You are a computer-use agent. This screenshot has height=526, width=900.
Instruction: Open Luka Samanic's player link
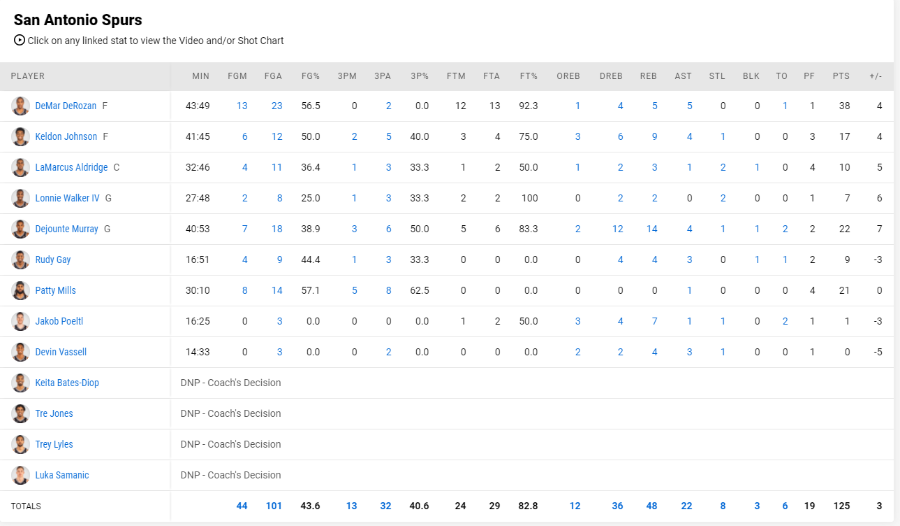coord(62,475)
